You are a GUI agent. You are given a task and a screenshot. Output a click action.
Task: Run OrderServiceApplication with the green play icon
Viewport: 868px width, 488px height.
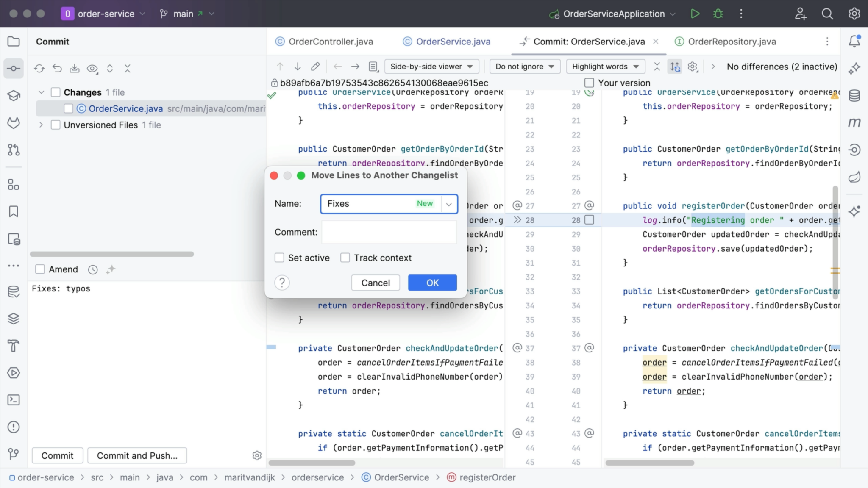(695, 13)
